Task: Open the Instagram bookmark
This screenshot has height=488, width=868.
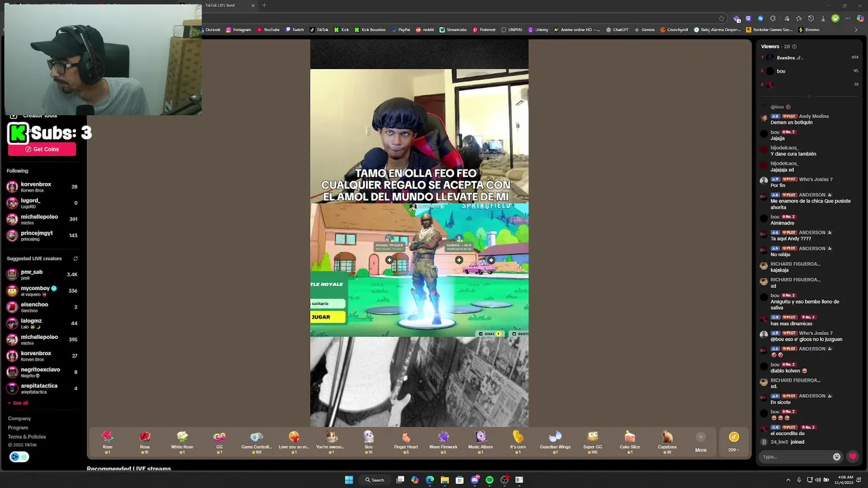Action: tap(238, 30)
